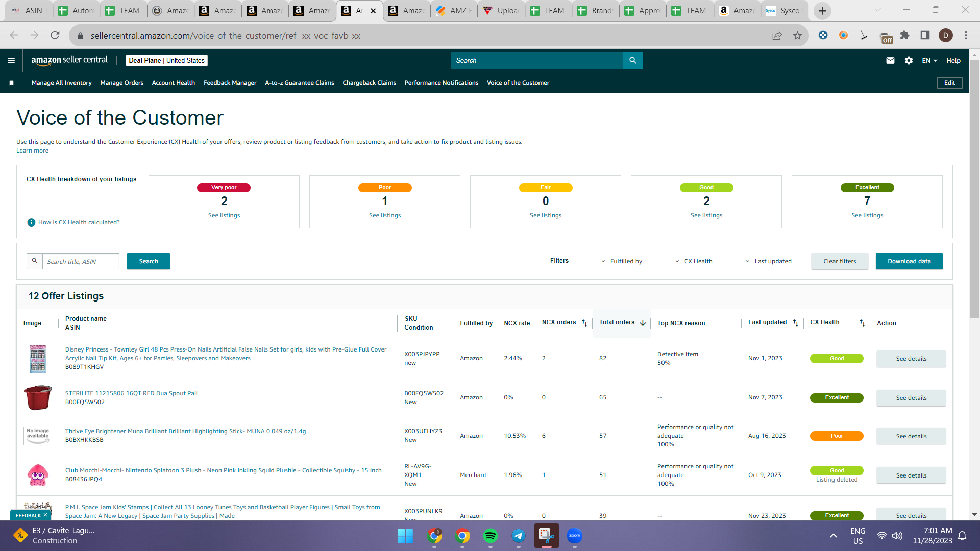Screen dimensions: 980x551
Task: Click the Amazon Seller Central logo
Action: coord(69,60)
